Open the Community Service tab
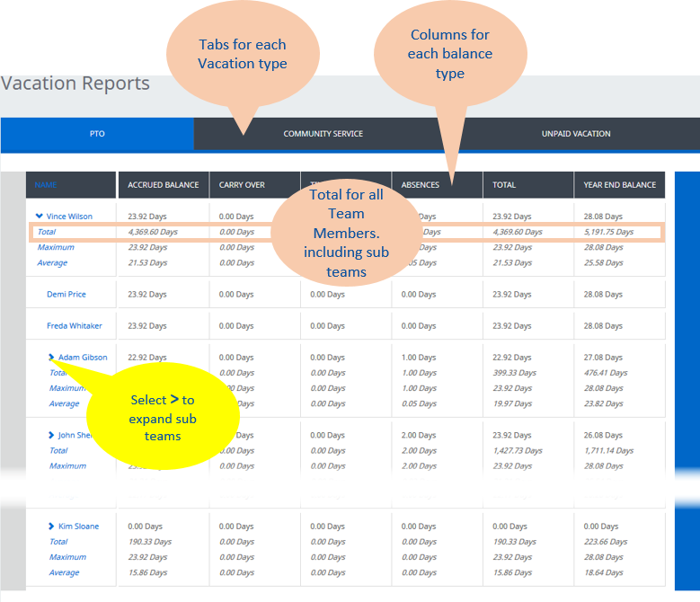Viewport: 700px width, 602px height. click(323, 134)
